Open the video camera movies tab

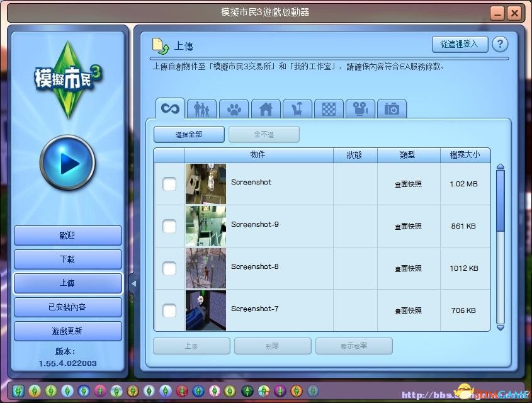[x=360, y=109]
